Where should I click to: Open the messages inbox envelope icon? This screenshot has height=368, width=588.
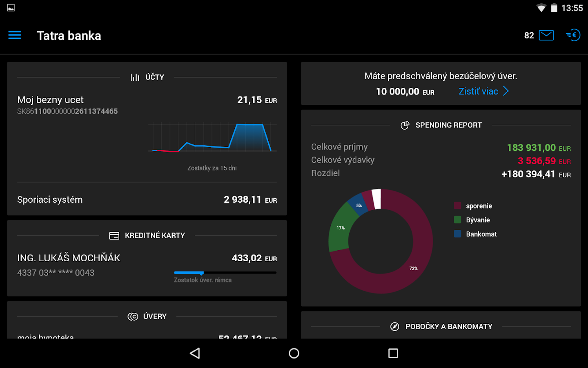pos(546,35)
